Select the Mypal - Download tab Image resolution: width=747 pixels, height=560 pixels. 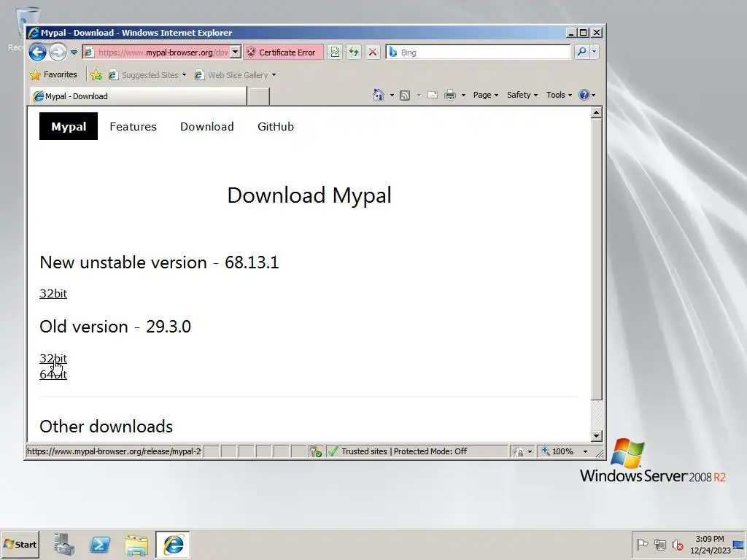(138, 96)
